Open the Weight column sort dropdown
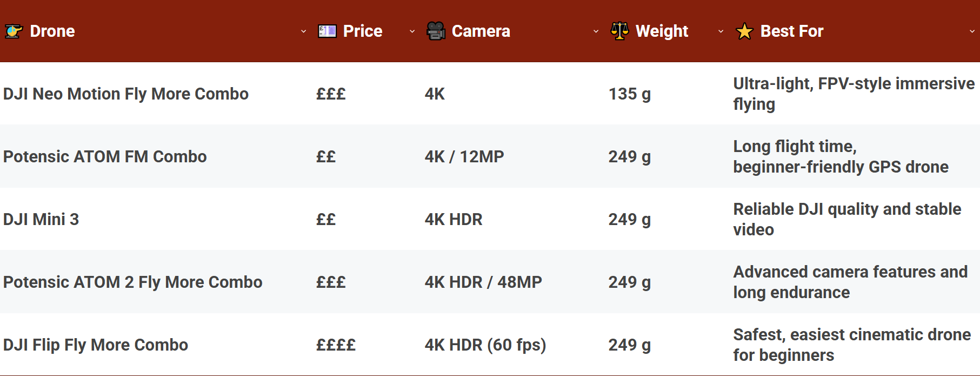The image size is (980, 376). (x=721, y=32)
